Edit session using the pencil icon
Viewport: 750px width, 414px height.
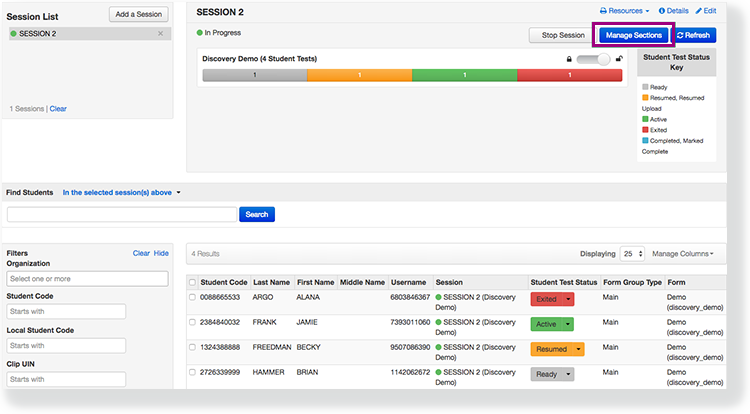[x=707, y=11]
